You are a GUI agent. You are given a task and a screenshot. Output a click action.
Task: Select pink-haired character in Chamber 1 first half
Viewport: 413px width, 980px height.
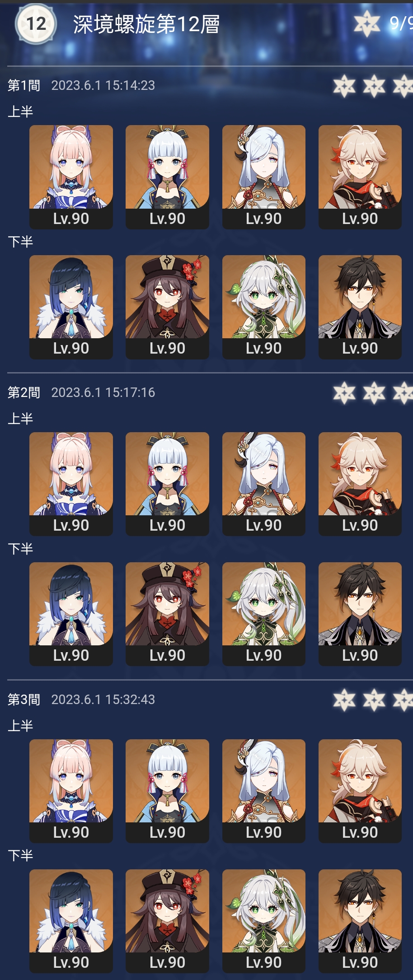pyautogui.click(x=71, y=177)
